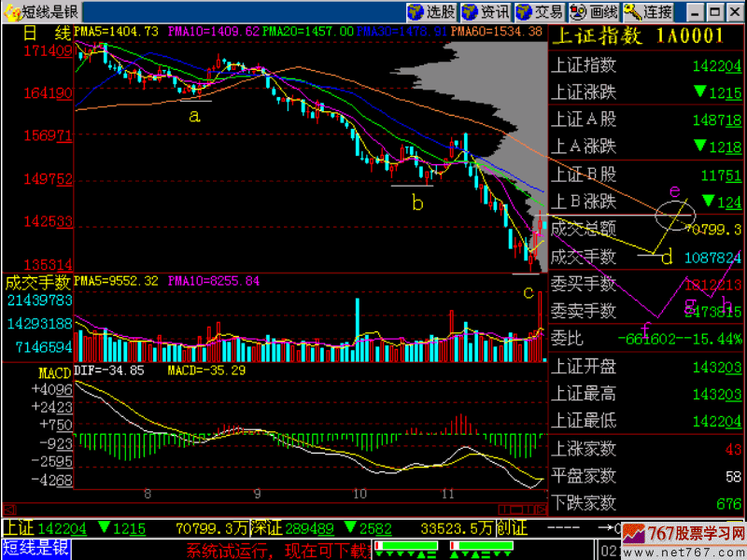The width and height of the screenshot is (747, 560).
Task: Open the 资讯 news panel
Action: tap(486, 11)
